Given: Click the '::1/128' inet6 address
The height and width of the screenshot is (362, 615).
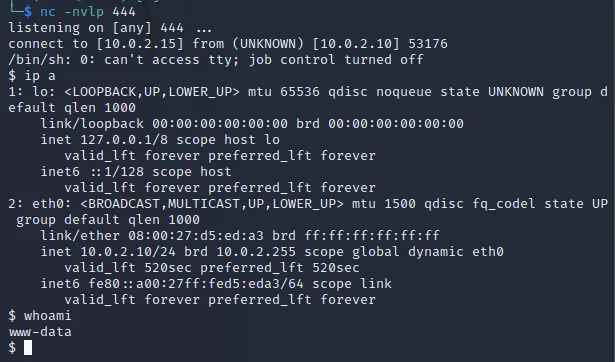Looking at the screenshot, I should [117, 171].
